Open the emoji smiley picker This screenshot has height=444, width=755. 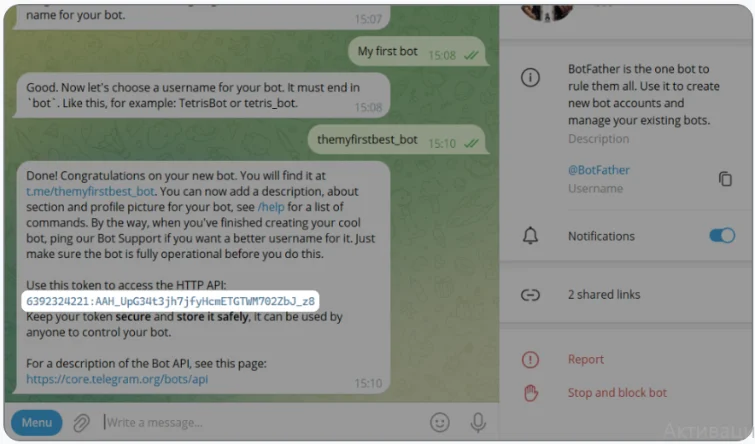440,422
